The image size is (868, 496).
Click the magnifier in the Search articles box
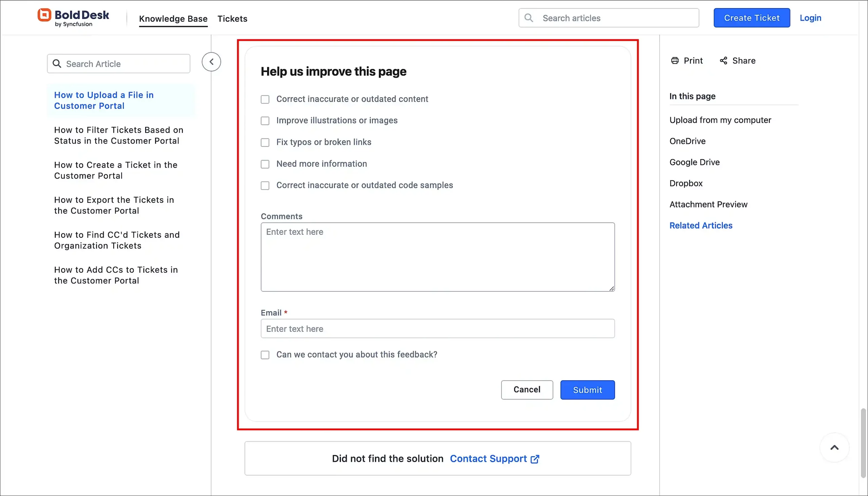pyautogui.click(x=528, y=18)
